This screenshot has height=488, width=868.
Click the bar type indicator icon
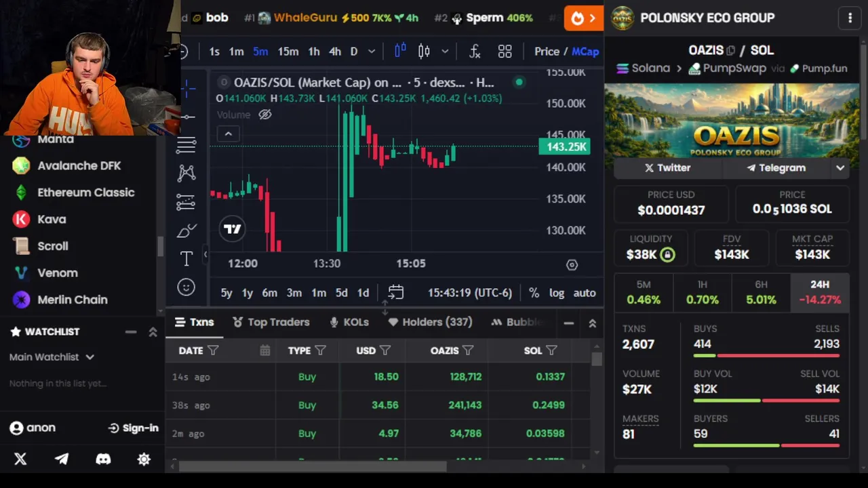pyautogui.click(x=400, y=51)
